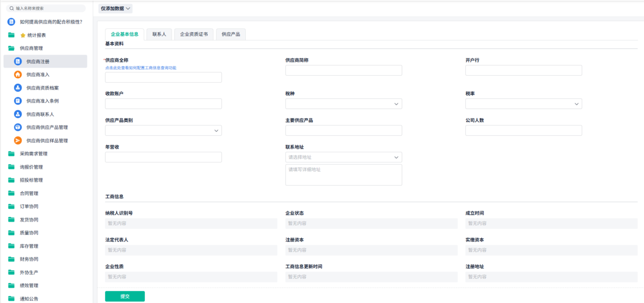Click the folder icon of 统计报表

[x=11, y=35]
